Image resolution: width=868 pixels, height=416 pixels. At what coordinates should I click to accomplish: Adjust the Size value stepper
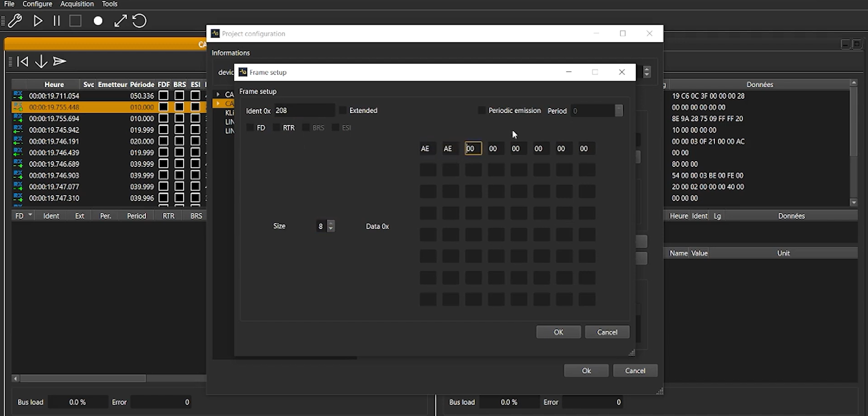pyautogui.click(x=331, y=226)
